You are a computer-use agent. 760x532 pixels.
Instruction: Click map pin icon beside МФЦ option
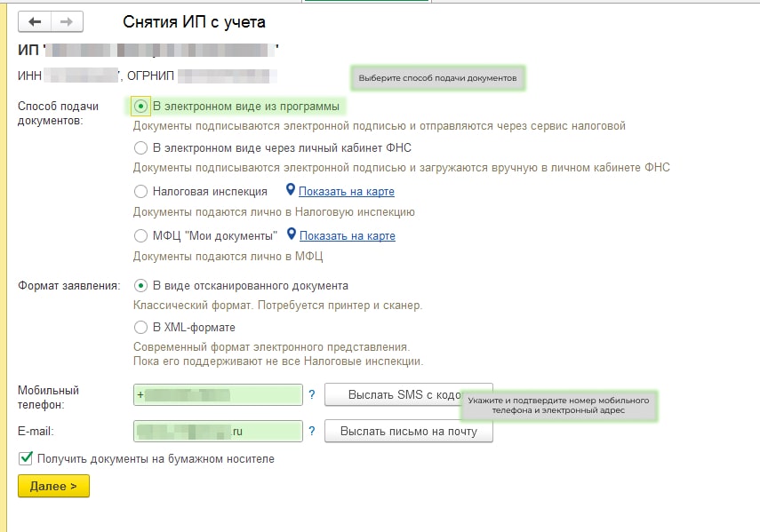click(291, 234)
